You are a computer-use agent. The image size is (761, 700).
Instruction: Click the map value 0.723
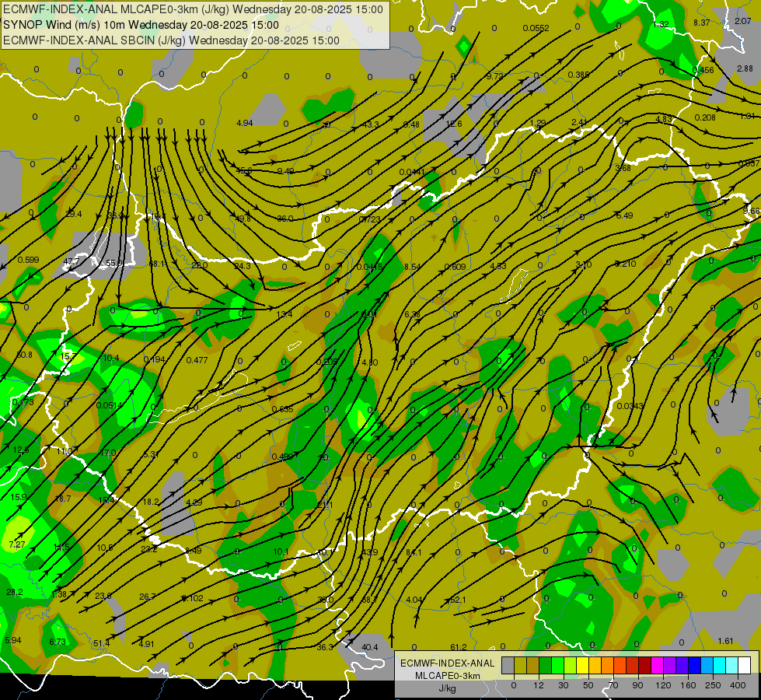pos(370,219)
